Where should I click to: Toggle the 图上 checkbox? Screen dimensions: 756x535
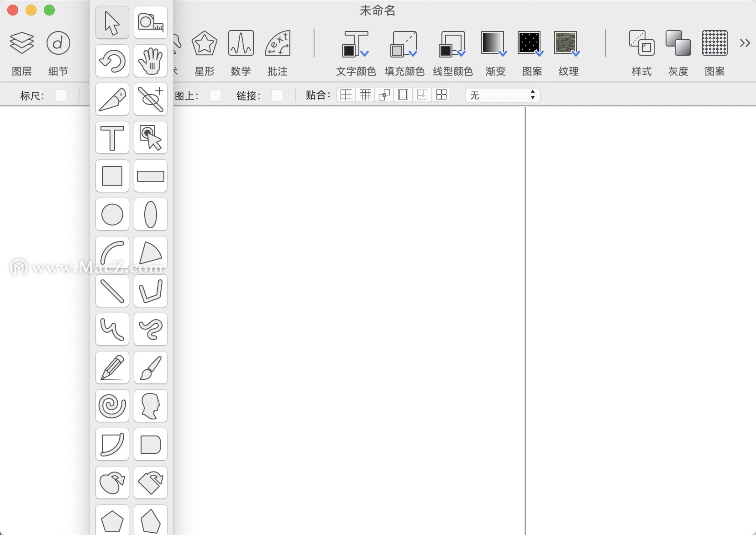[x=215, y=95]
